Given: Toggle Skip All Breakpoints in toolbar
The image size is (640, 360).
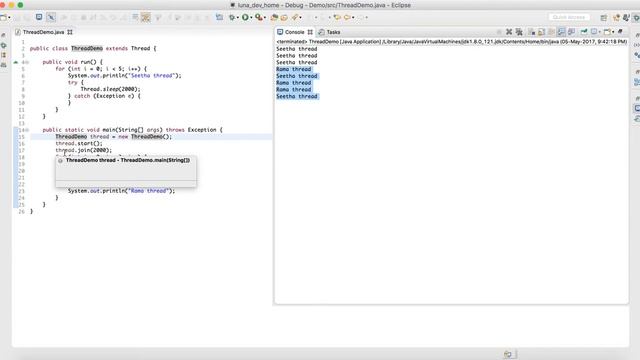Looking at the screenshot, I should pos(51,17).
